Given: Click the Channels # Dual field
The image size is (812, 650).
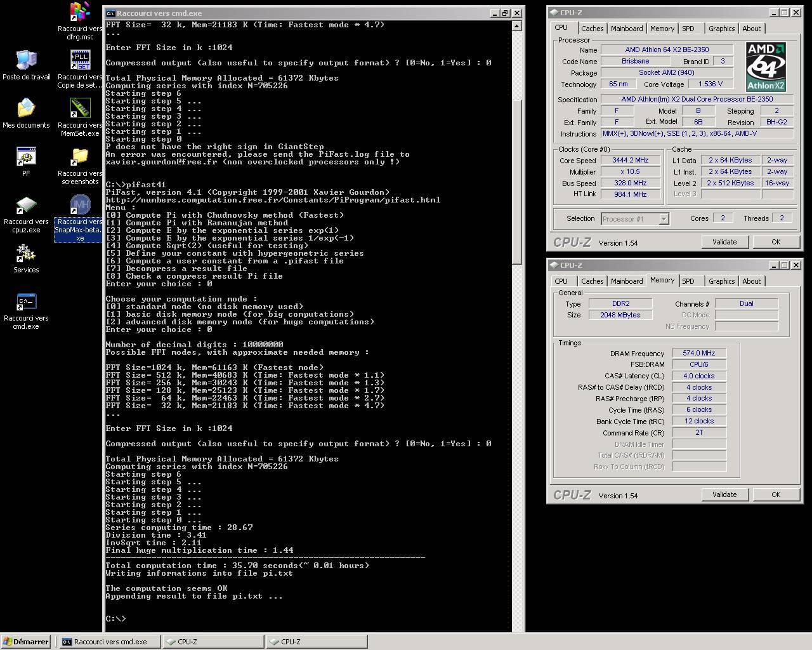Looking at the screenshot, I should pyautogui.click(x=747, y=304).
